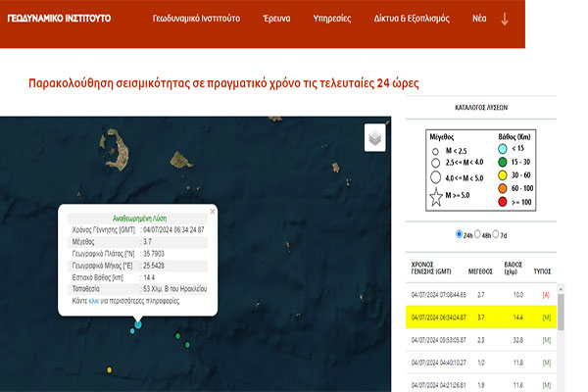Select the 07:08:44.65 earthquake row
The width and height of the screenshot is (588, 392).
coord(480,293)
